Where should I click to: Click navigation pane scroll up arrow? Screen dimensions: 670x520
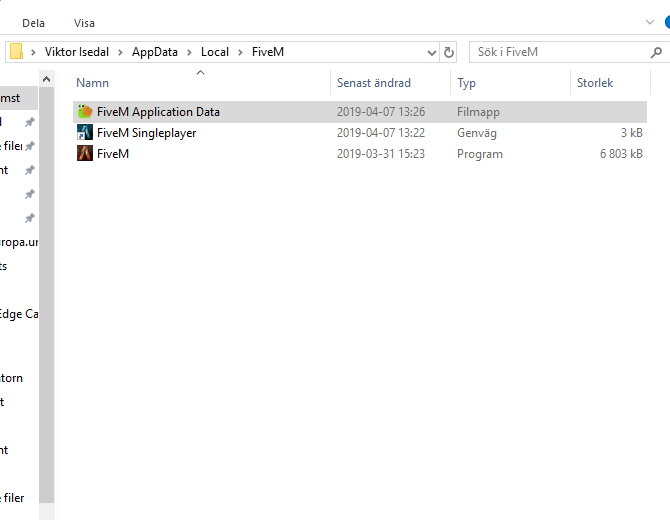click(x=47, y=79)
